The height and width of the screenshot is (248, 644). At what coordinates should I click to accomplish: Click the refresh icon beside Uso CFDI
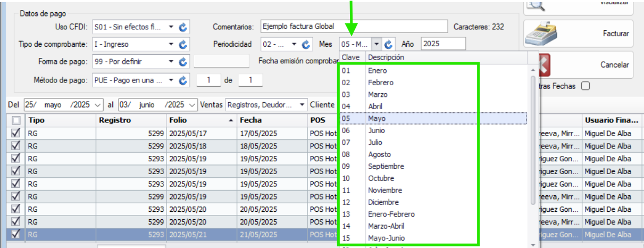coord(183,27)
